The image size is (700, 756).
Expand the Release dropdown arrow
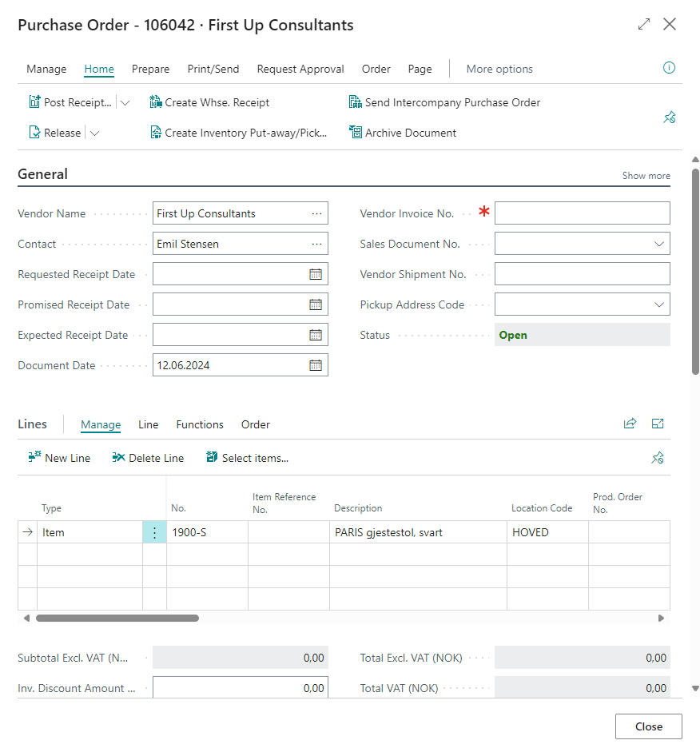(94, 133)
